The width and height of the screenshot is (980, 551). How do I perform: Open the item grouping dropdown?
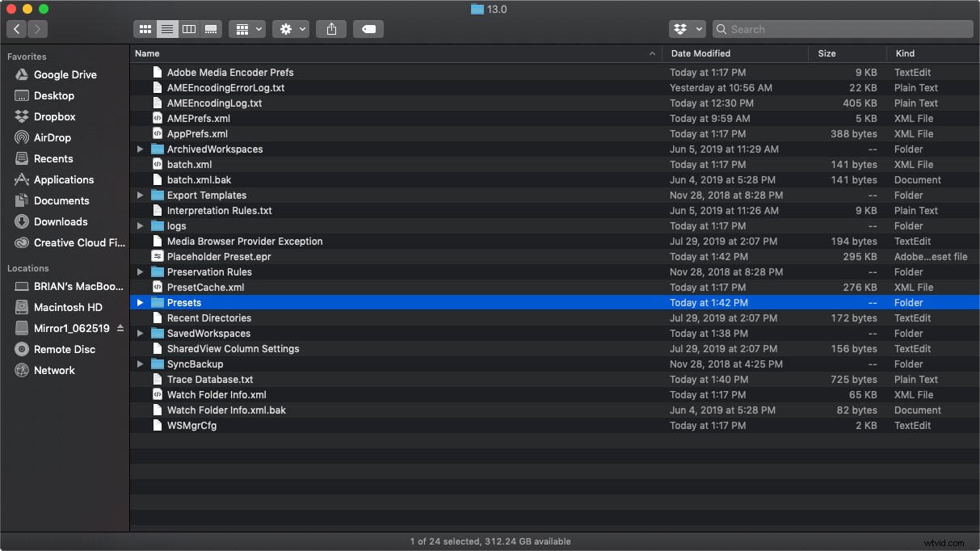(247, 28)
